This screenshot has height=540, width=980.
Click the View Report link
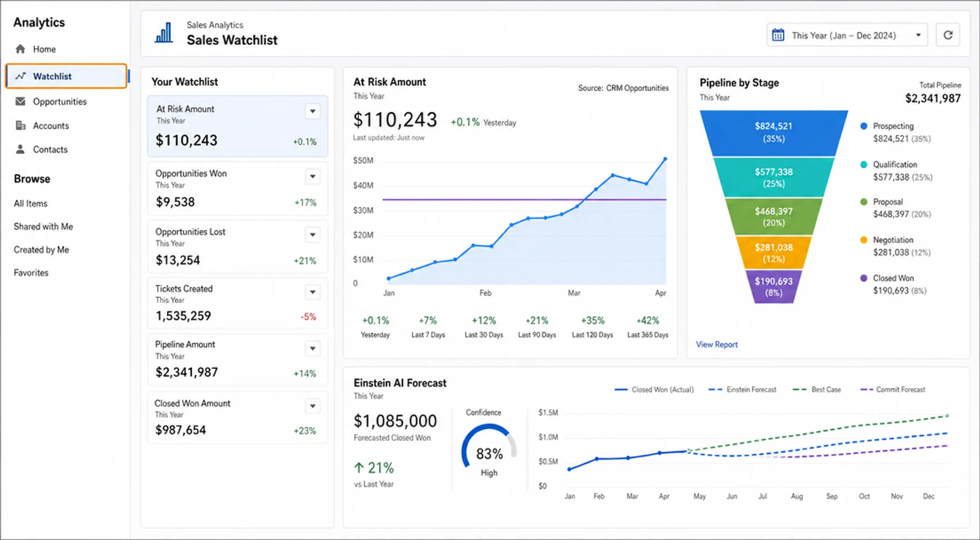tap(717, 344)
